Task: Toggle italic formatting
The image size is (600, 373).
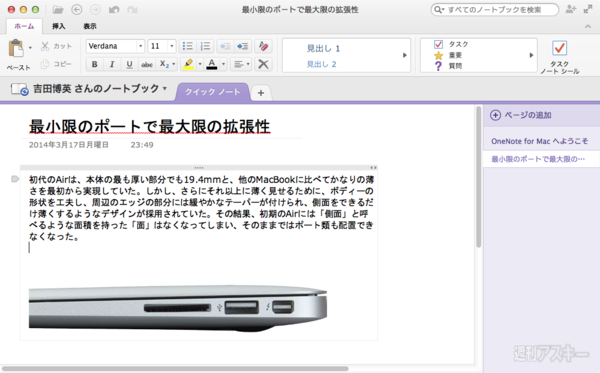Action: [x=112, y=64]
